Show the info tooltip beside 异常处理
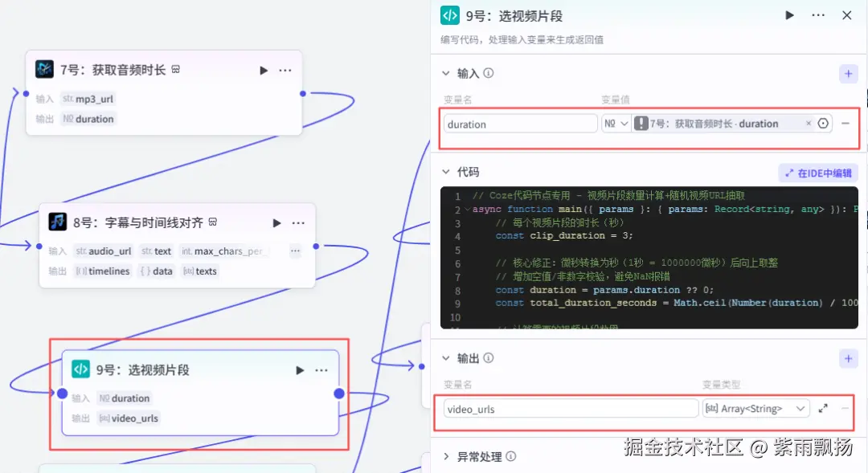The height and width of the screenshot is (473, 868). coord(511,456)
